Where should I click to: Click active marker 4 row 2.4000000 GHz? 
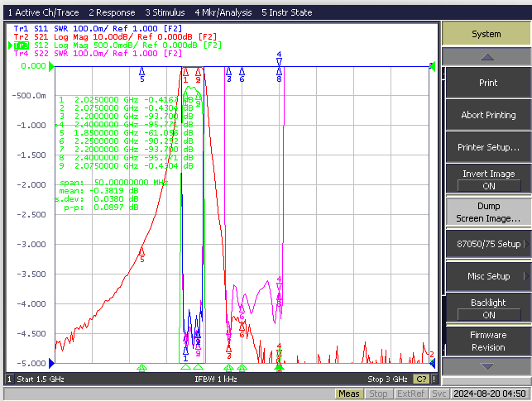[124, 125]
